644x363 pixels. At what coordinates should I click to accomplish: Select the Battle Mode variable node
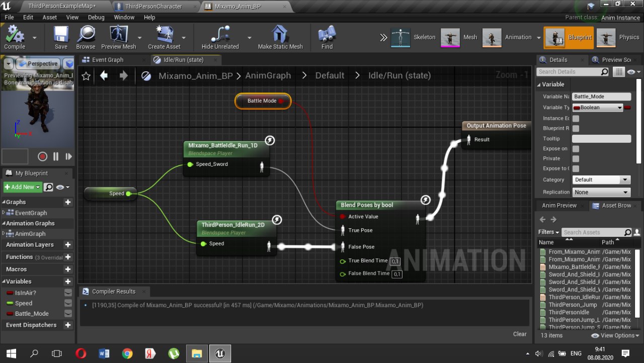(x=263, y=101)
